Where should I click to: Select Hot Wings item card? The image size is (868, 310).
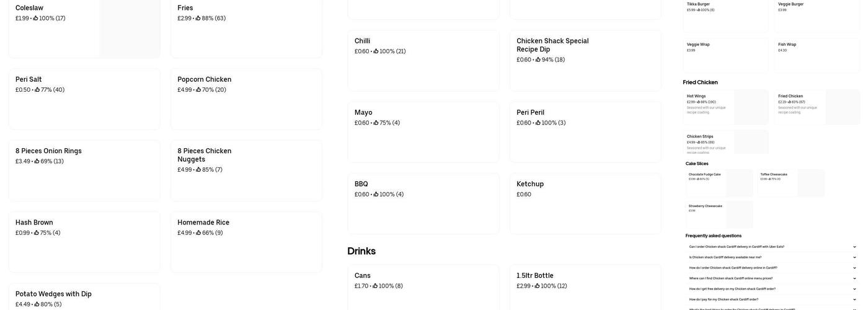[725, 107]
